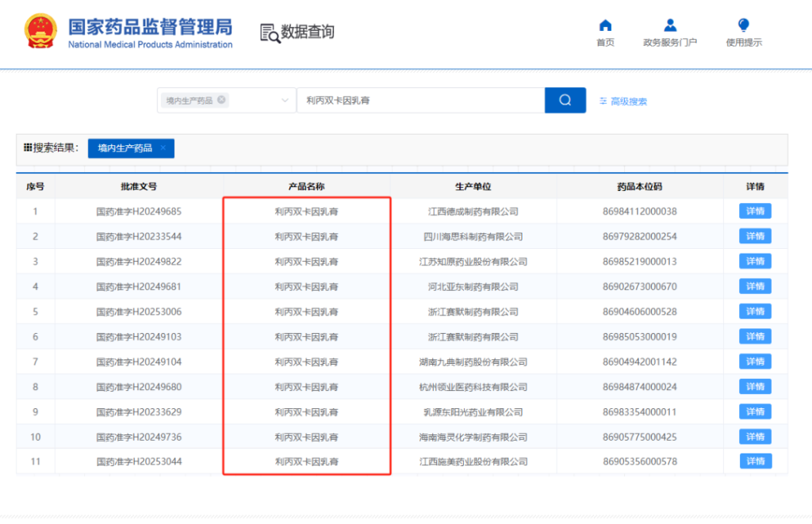
Task: Click drug code 86984112000038
Action: tap(640, 211)
